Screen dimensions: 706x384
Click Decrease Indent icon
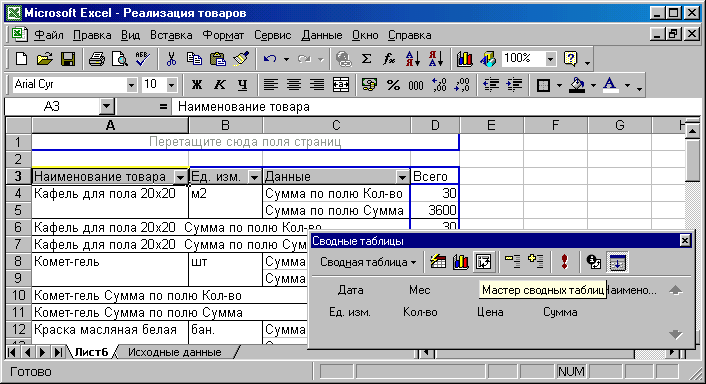pos(490,85)
